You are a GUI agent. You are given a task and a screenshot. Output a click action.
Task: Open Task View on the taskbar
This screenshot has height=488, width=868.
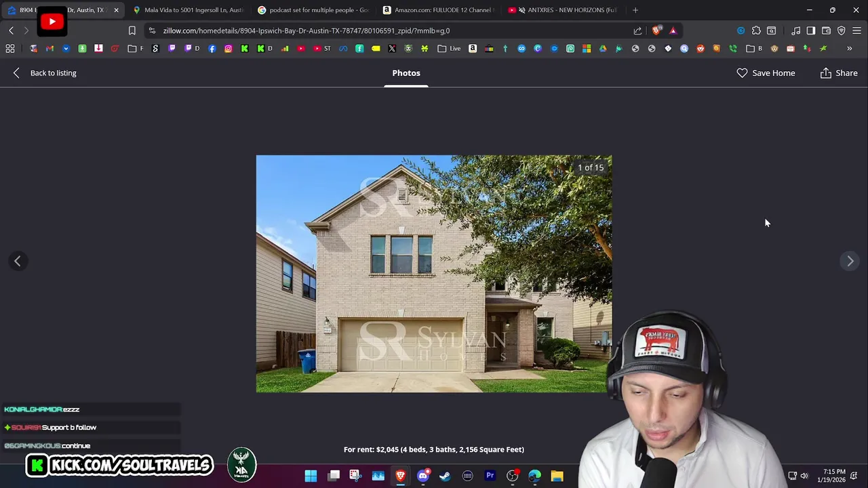pyautogui.click(x=334, y=476)
